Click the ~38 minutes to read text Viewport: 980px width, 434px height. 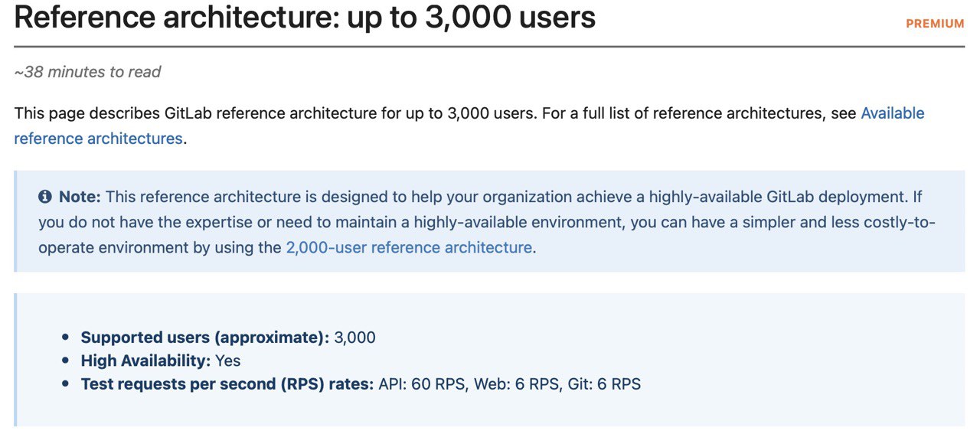pyautogui.click(x=87, y=72)
